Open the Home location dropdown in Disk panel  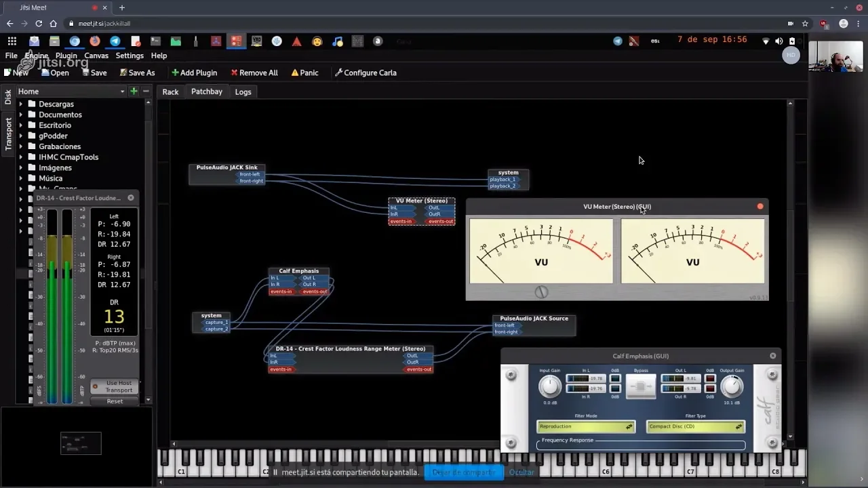71,91
